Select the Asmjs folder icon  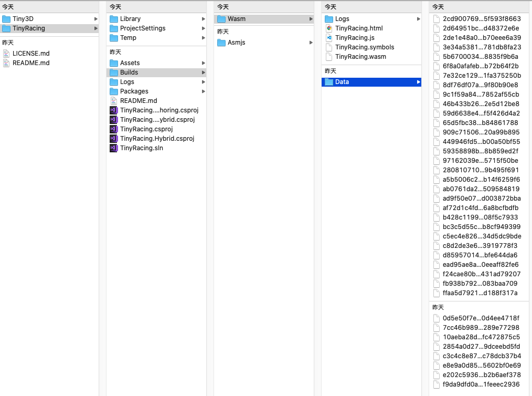[220, 43]
